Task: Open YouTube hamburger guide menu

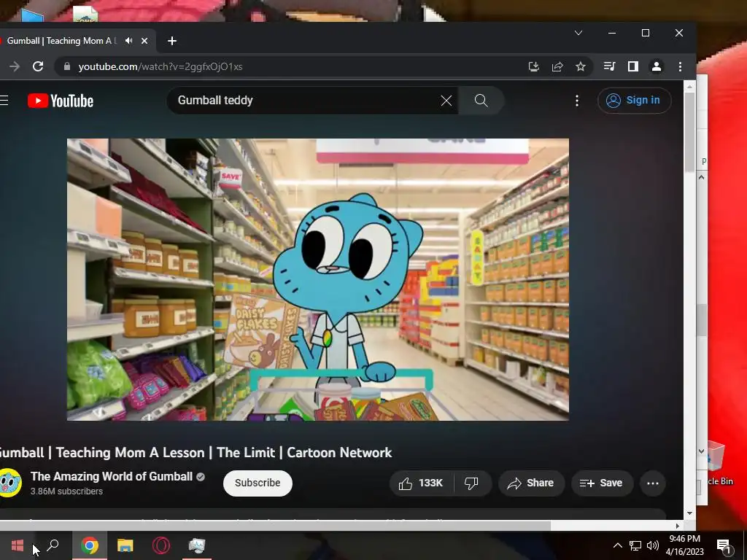Action: [x=4, y=101]
